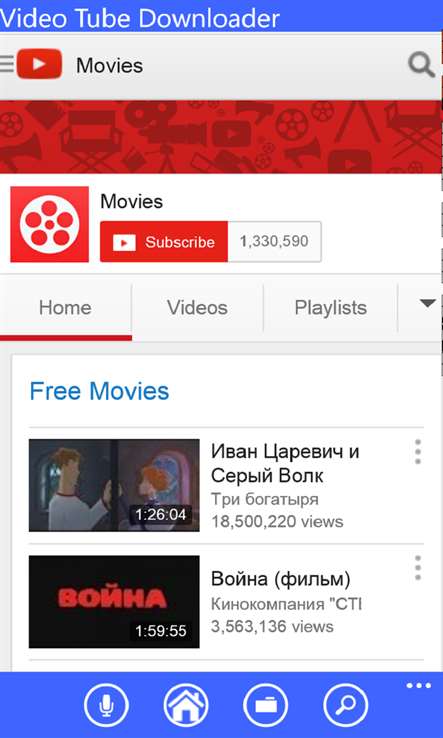
Task: Open the Movies channel film reel avatar
Action: click(49, 224)
